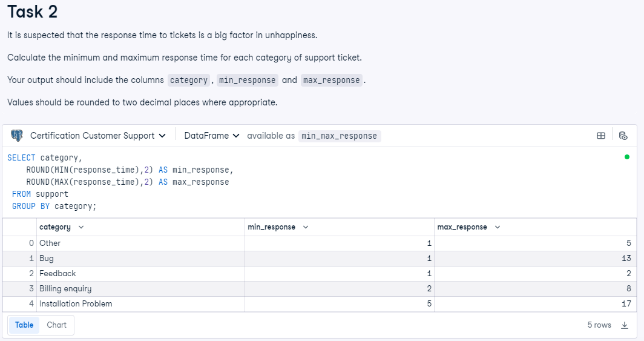The height and width of the screenshot is (341, 644).
Task: Open the max_response column sort chevron
Action: 498,227
